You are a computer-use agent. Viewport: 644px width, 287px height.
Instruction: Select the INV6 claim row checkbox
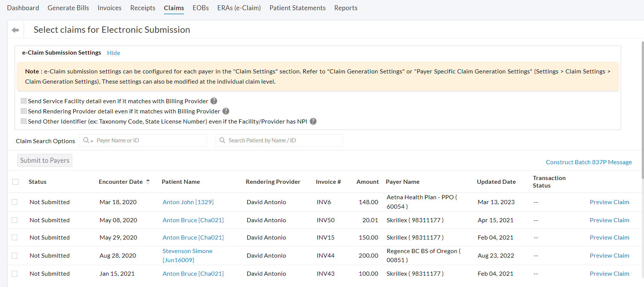(15, 202)
